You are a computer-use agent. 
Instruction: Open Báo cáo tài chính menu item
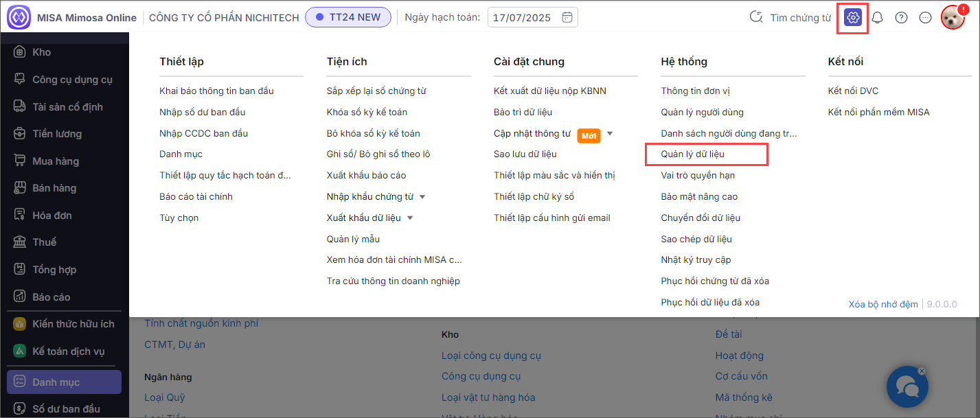coord(196,196)
